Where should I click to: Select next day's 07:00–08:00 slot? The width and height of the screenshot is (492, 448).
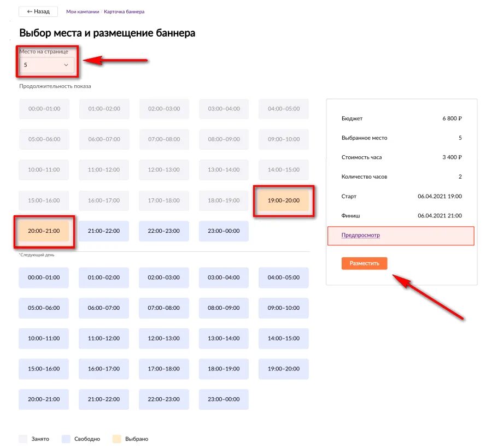point(164,308)
